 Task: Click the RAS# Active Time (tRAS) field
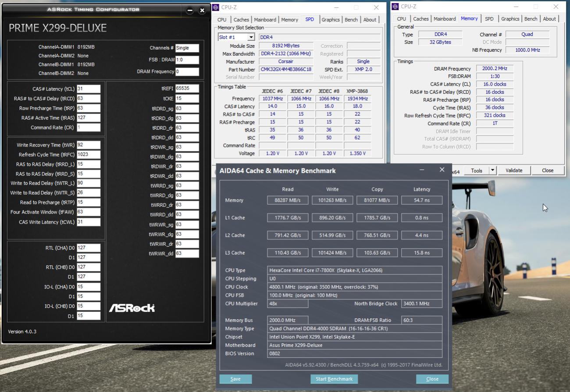coord(89,118)
